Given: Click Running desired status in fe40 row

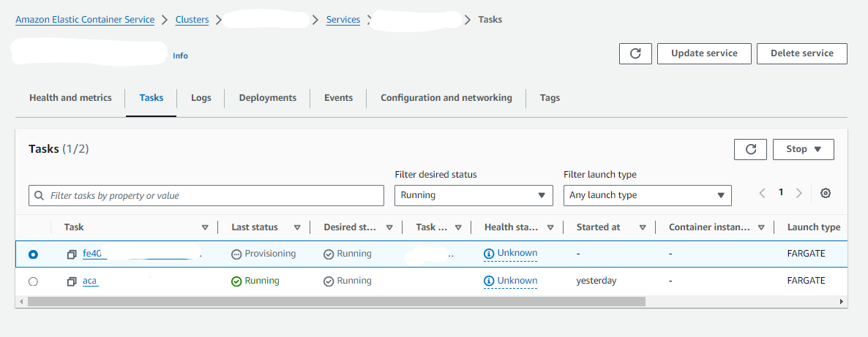Looking at the screenshot, I should point(348,254).
